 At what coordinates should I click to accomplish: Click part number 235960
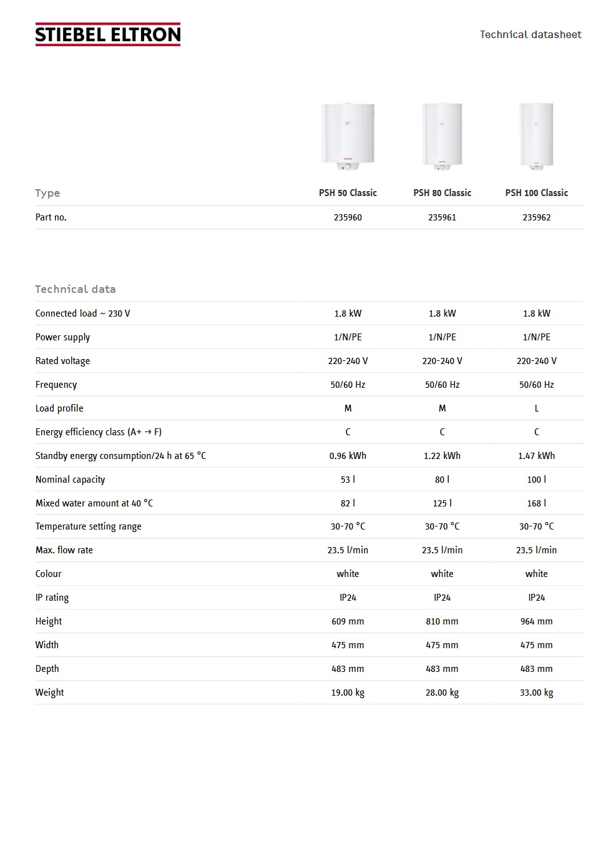pyautogui.click(x=348, y=217)
